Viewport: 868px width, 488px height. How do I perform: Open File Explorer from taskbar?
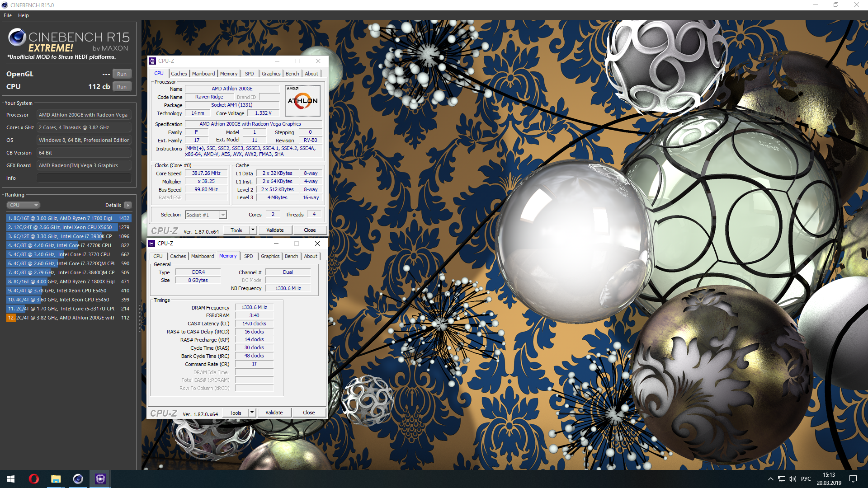[x=56, y=479]
